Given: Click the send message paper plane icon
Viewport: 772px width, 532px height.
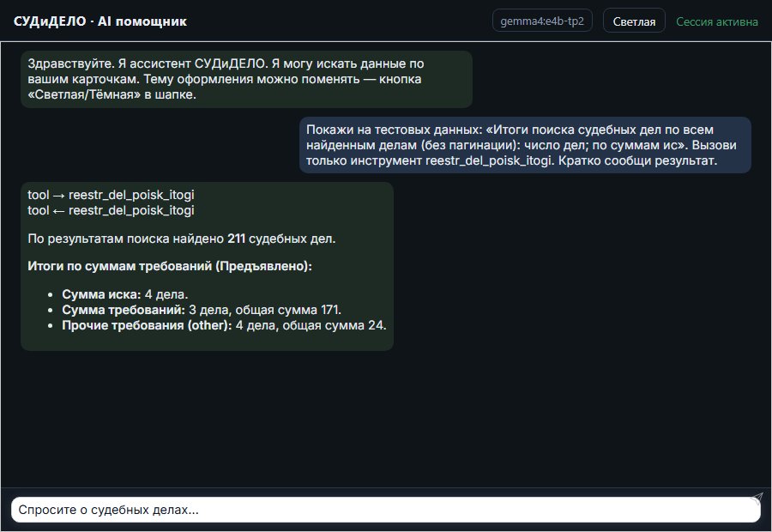Looking at the screenshot, I should (757, 498).
